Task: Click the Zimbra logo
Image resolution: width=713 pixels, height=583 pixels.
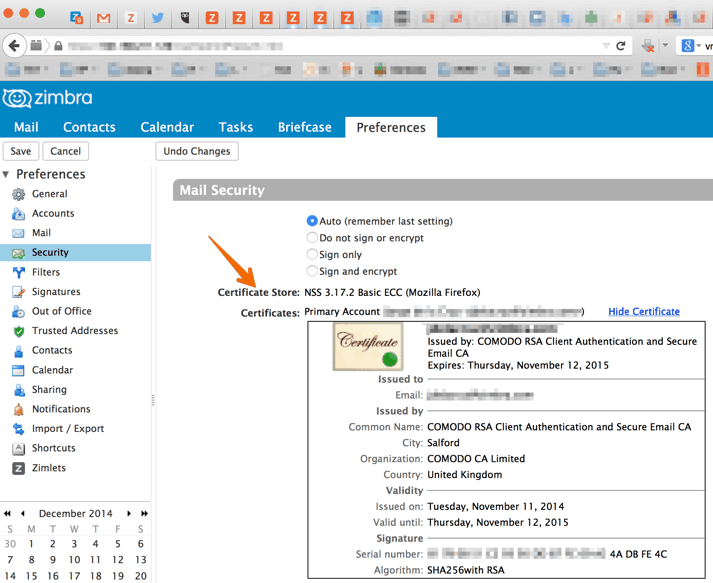Action: (48, 98)
